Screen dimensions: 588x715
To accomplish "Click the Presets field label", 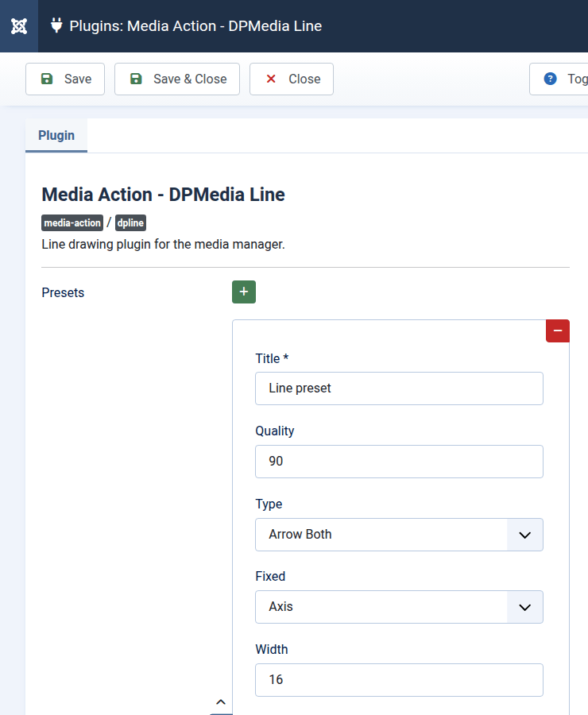I will [x=63, y=292].
